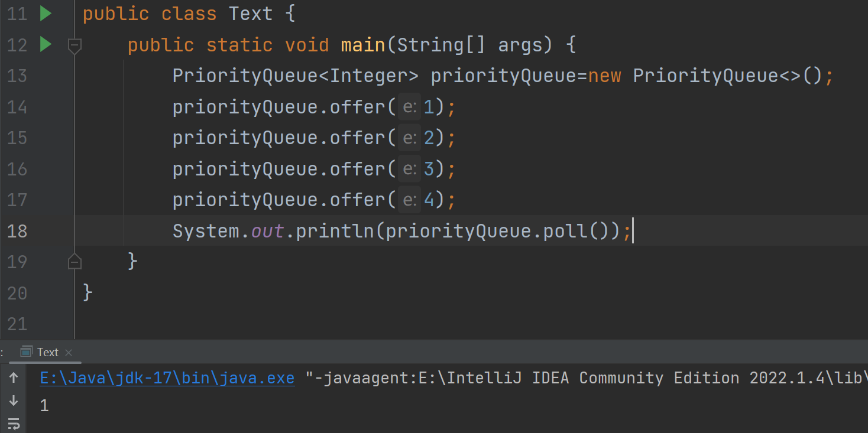Click the Text tab's window icon
The height and width of the screenshot is (433, 868).
tap(26, 352)
